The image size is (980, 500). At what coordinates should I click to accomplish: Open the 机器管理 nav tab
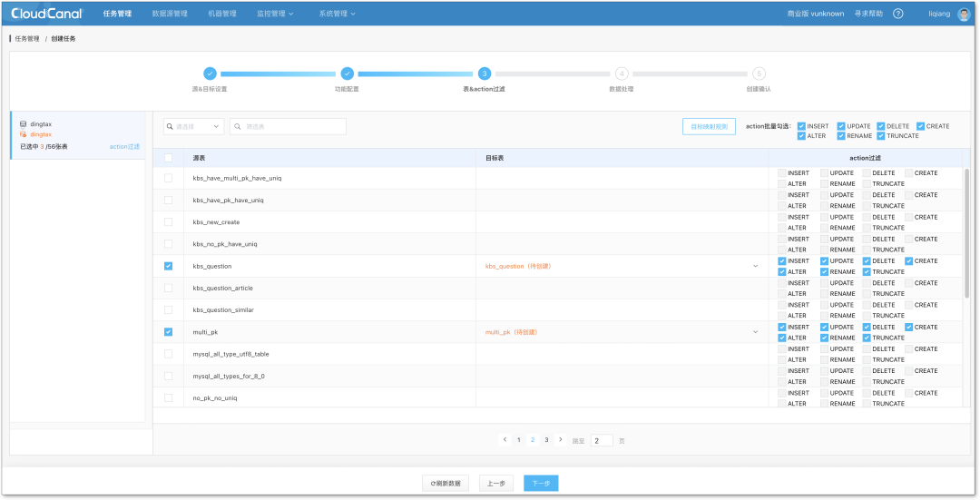(x=222, y=14)
